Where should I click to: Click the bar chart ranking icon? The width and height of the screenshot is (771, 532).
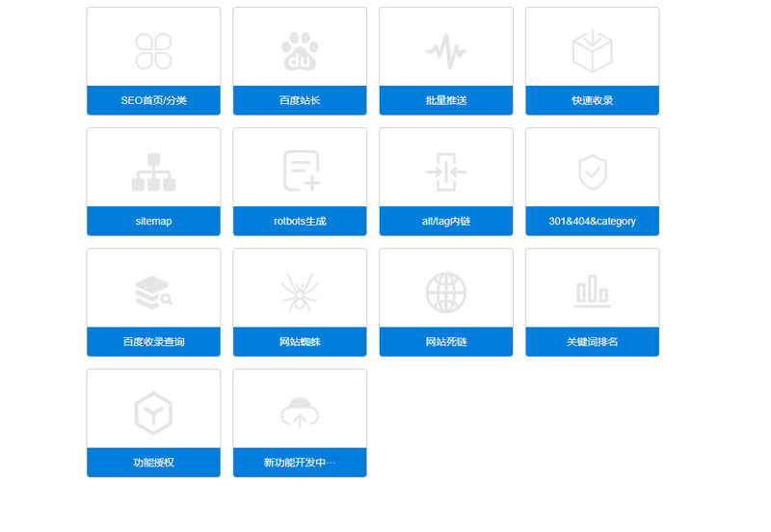pyautogui.click(x=592, y=292)
